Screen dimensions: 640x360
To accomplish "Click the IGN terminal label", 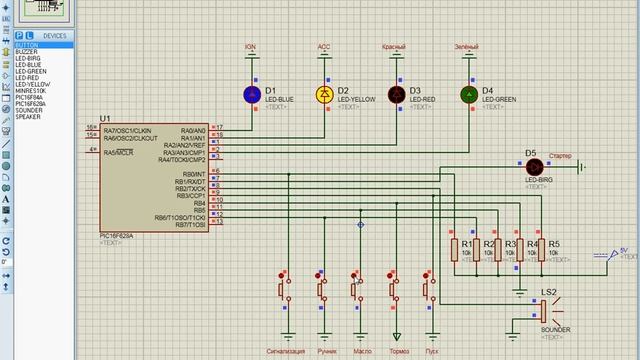I will (250, 47).
